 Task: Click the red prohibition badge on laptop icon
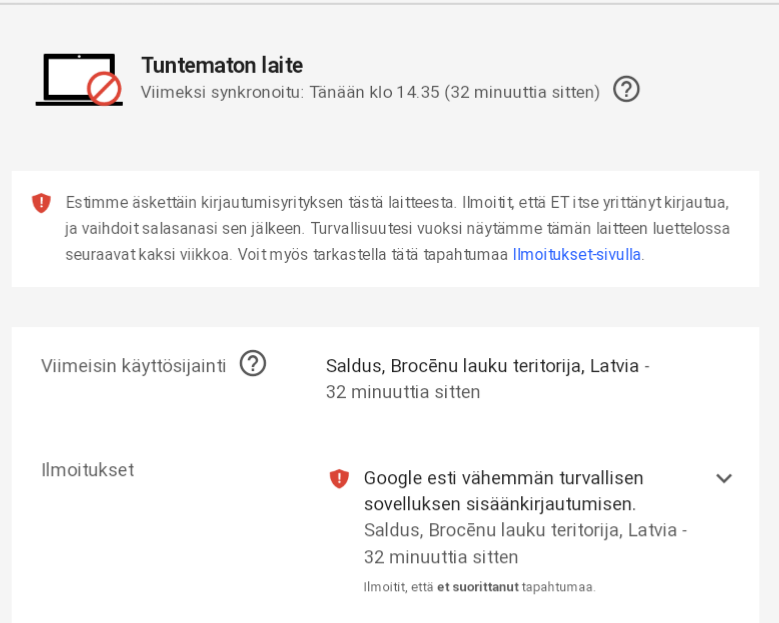104,89
